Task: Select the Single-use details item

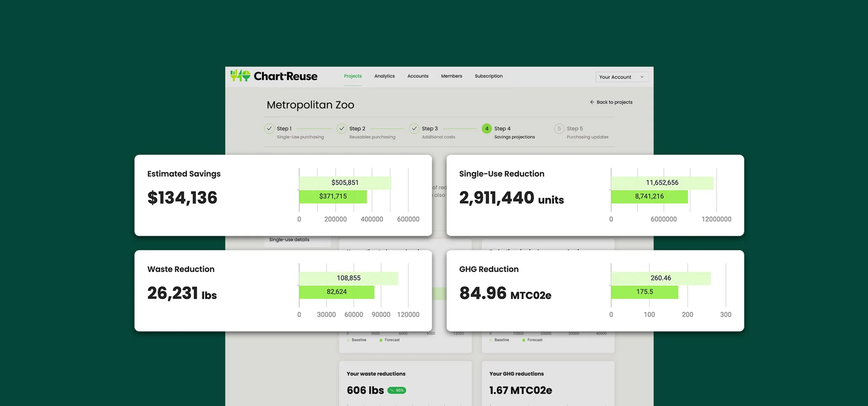Action: (x=289, y=240)
